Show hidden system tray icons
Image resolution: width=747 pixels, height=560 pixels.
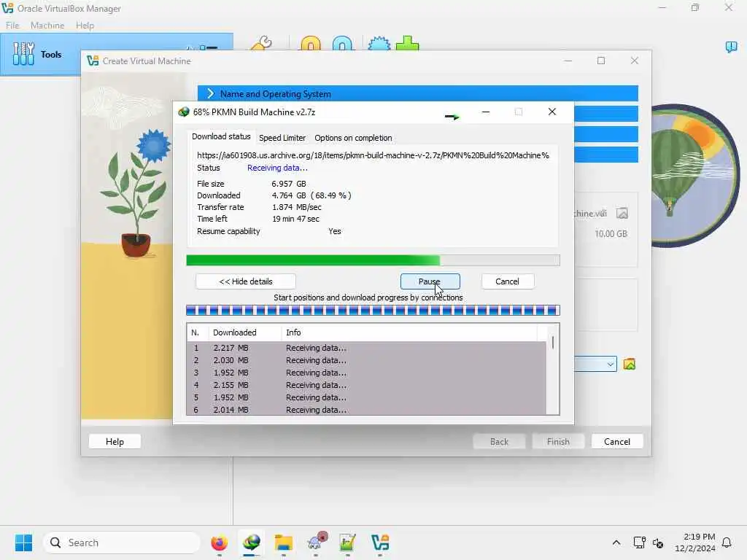click(x=616, y=542)
